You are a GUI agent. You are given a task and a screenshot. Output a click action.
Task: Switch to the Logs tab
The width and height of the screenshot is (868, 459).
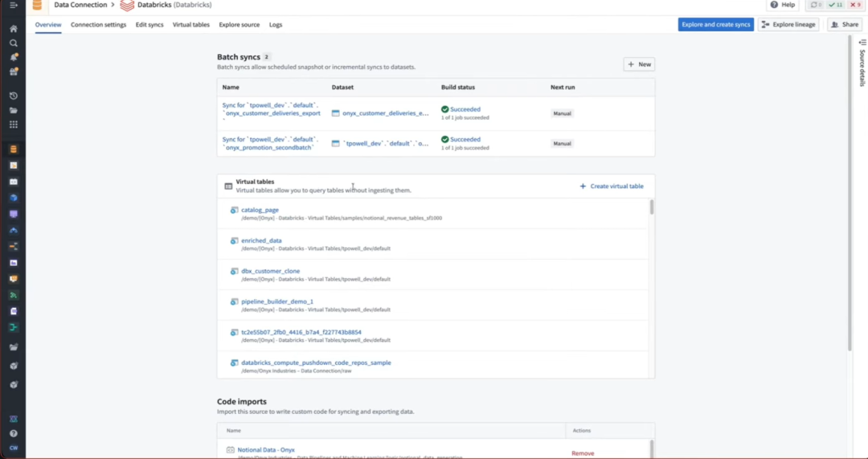click(276, 25)
